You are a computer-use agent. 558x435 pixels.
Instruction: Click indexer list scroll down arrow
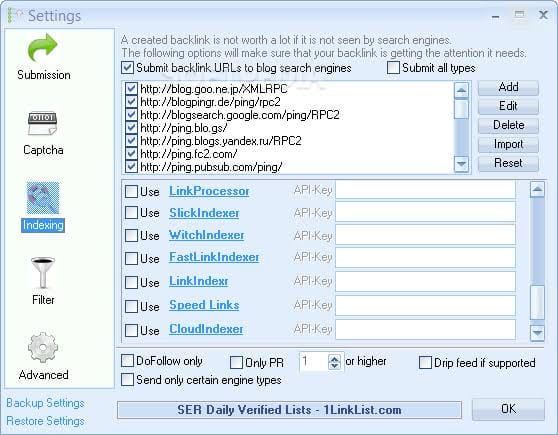537,333
